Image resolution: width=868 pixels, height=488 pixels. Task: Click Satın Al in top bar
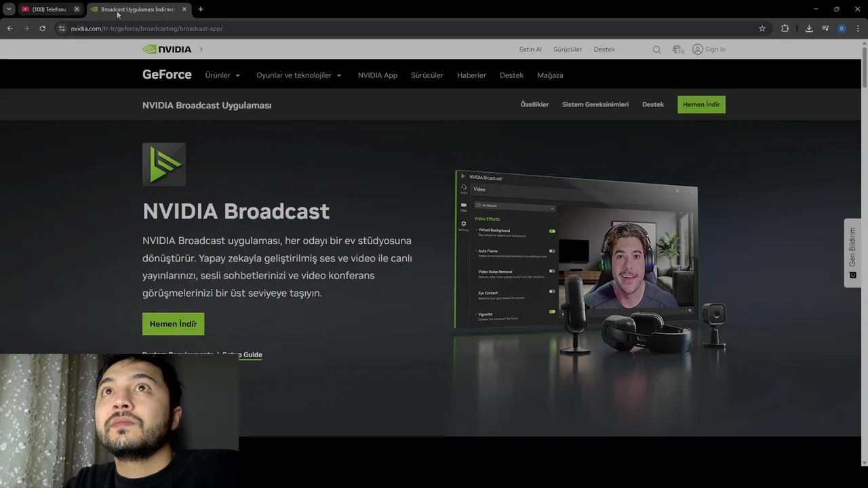tap(530, 49)
